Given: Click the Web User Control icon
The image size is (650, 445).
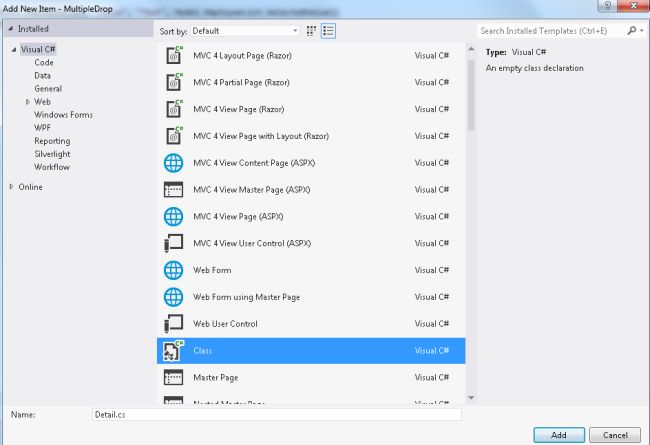Looking at the screenshot, I should click(173, 323).
